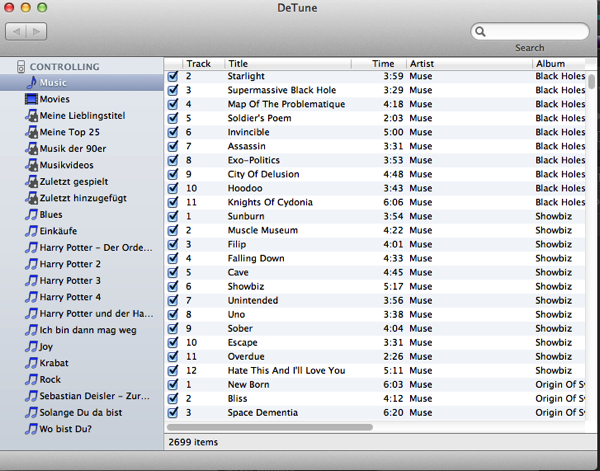Select the song title Bliss

237,398
